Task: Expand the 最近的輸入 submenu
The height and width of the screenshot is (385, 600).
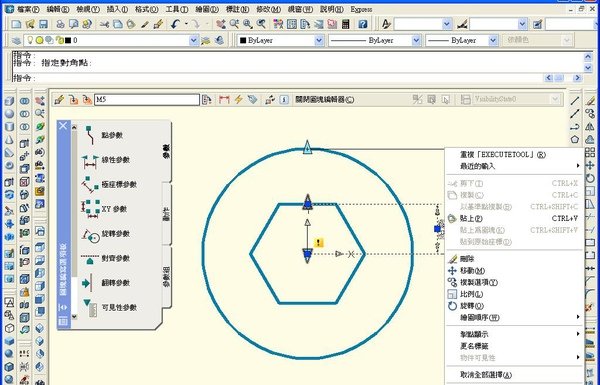Action: click(514, 166)
